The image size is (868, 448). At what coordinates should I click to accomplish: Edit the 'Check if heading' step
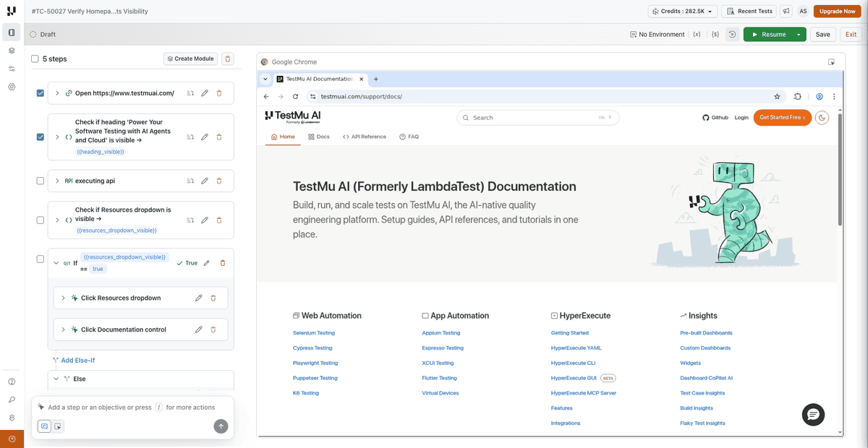click(205, 137)
